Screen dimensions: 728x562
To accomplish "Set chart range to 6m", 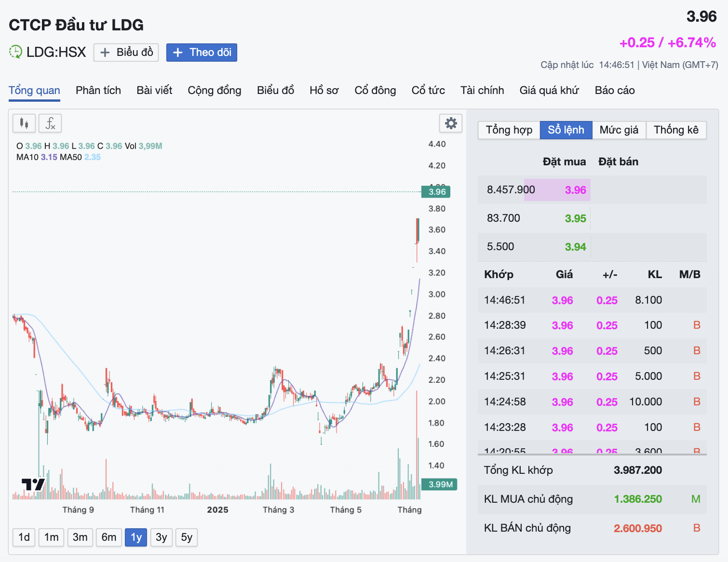I will [x=109, y=537].
